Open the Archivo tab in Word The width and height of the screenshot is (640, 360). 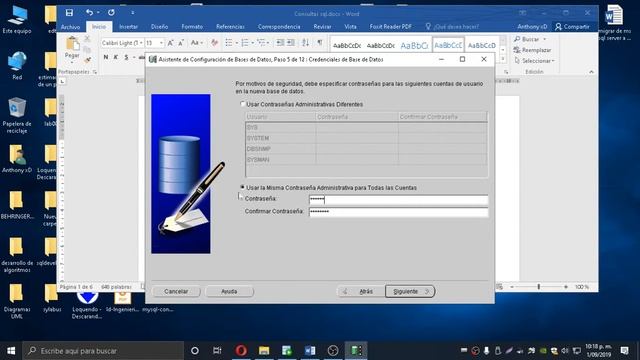[x=71, y=27]
